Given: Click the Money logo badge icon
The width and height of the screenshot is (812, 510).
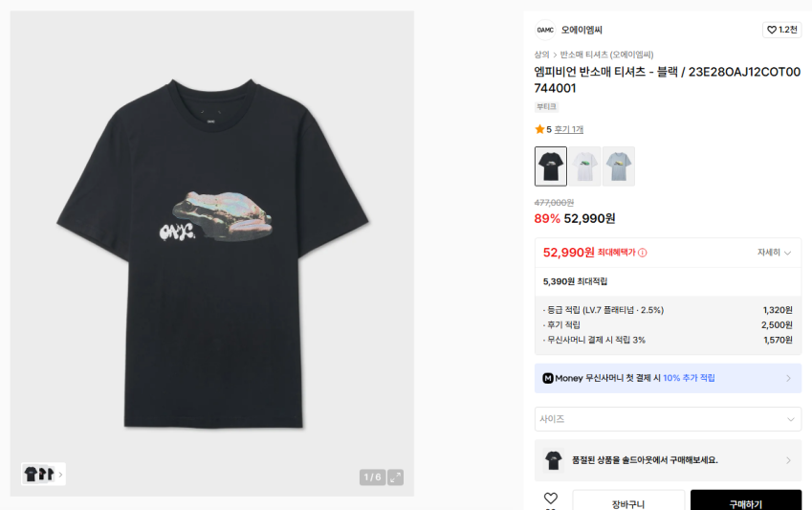Looking at the screenshot, I should tap(548, 378).
